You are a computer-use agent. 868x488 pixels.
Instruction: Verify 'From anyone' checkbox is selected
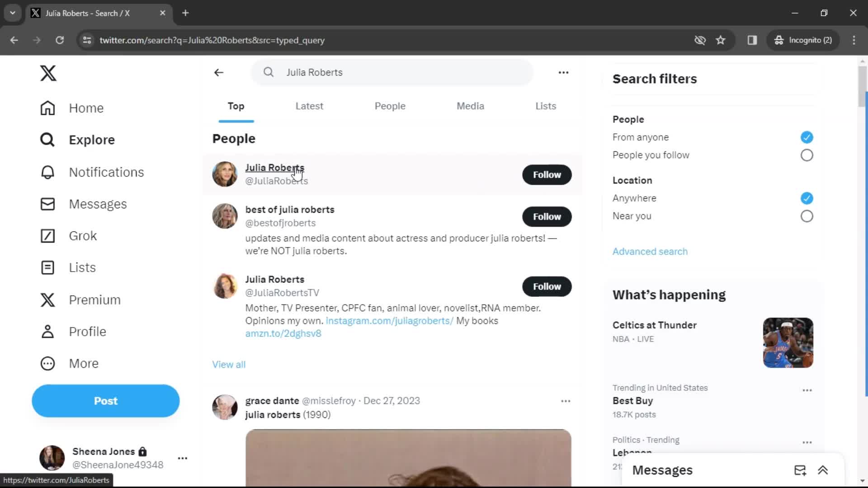click(x=806, y=137)
